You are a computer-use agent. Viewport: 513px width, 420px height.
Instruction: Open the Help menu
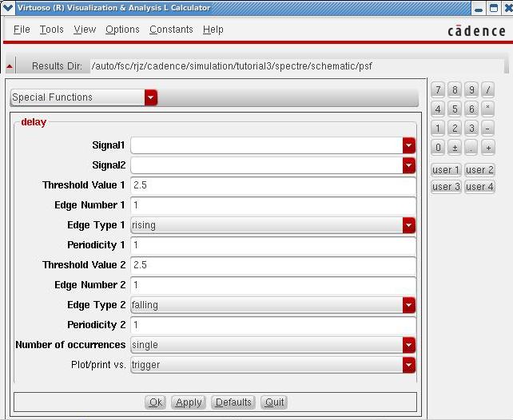(x=213, y=30)
